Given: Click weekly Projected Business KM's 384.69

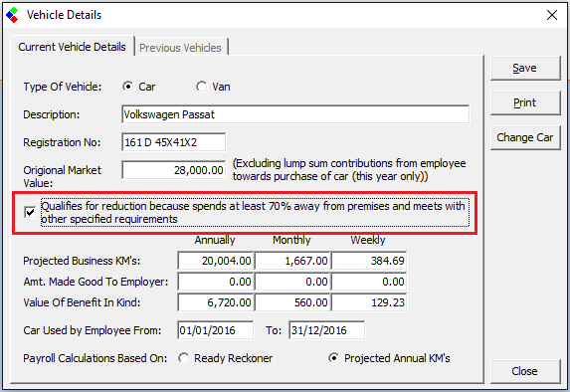Looking at the screenshot, I should [369, 261].
